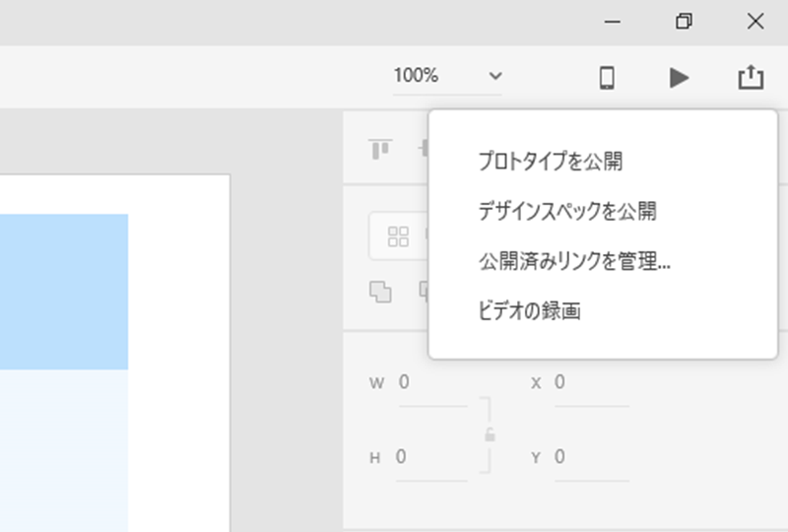Select the light blue rectangle on canvas

tap(63, 291)
